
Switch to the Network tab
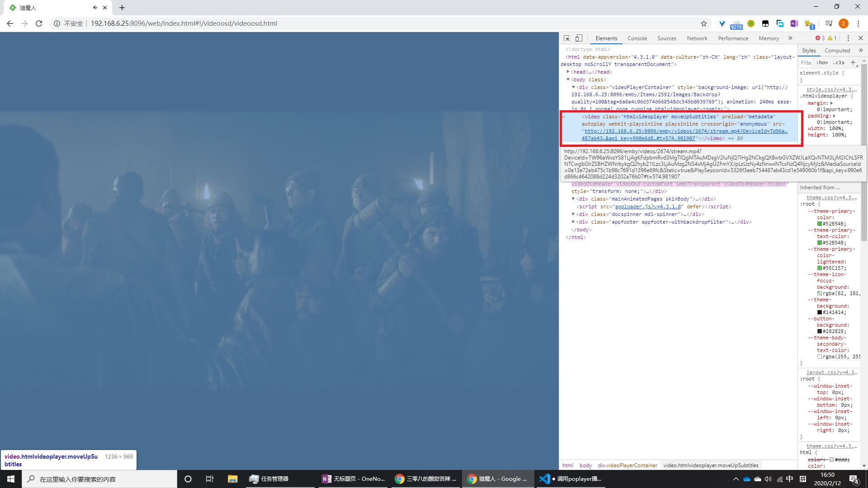(x=697, y=38)
